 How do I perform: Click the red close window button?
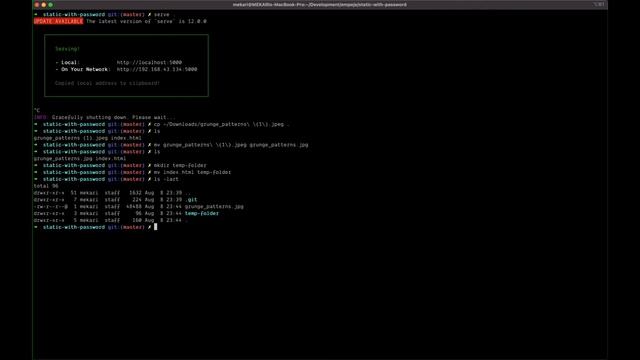[x=37, y=5]
